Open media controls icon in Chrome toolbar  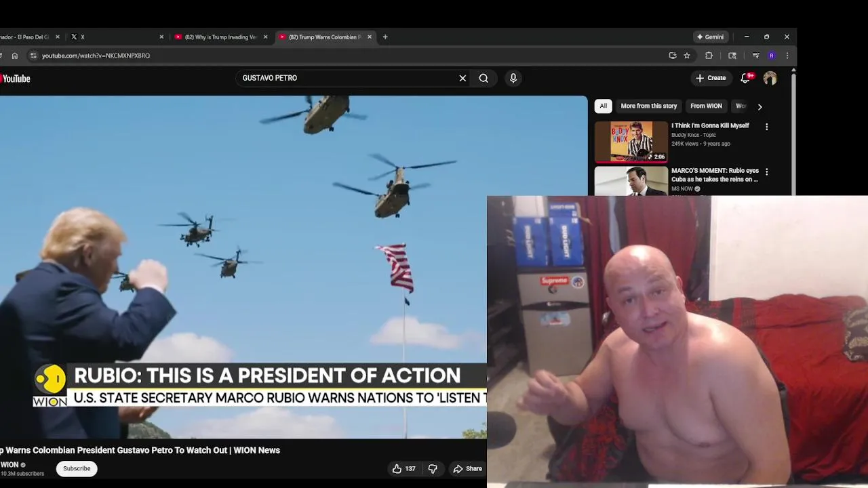click(x=755, y=56)
